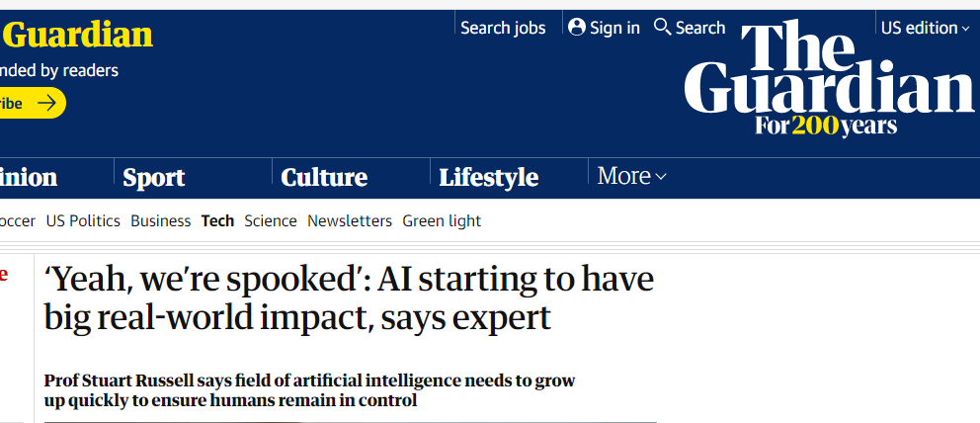Click the yellow Guardian supporter heading
The height and width of the screenshot is (423, 980).
[76, 35]
